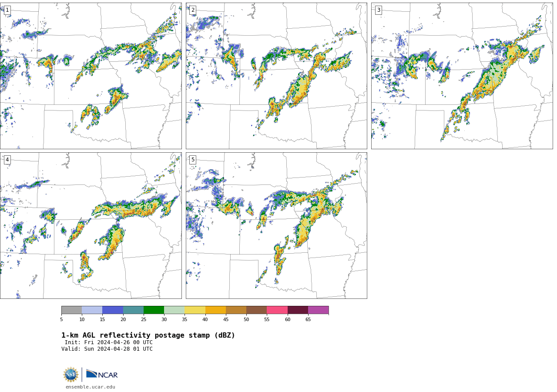Click the colorbar tick label 5
557x392 pixels.
click(61, 320)
